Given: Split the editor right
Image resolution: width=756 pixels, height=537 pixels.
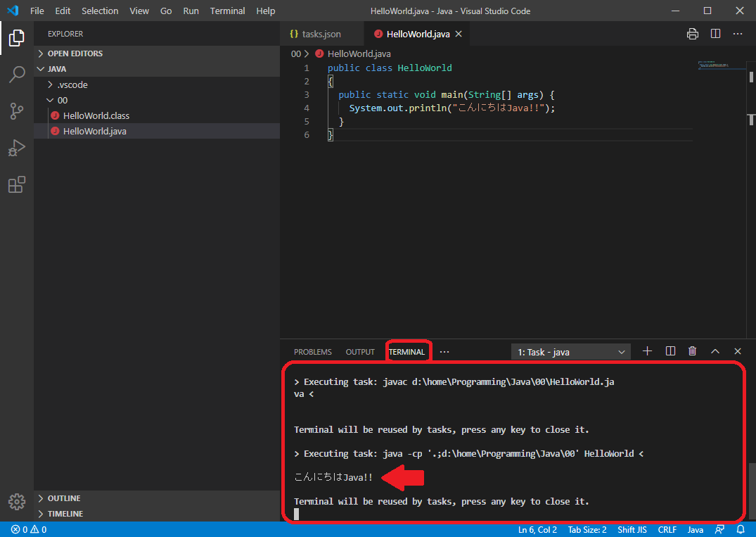Looking at the screenshot, I should pos(715,34).
